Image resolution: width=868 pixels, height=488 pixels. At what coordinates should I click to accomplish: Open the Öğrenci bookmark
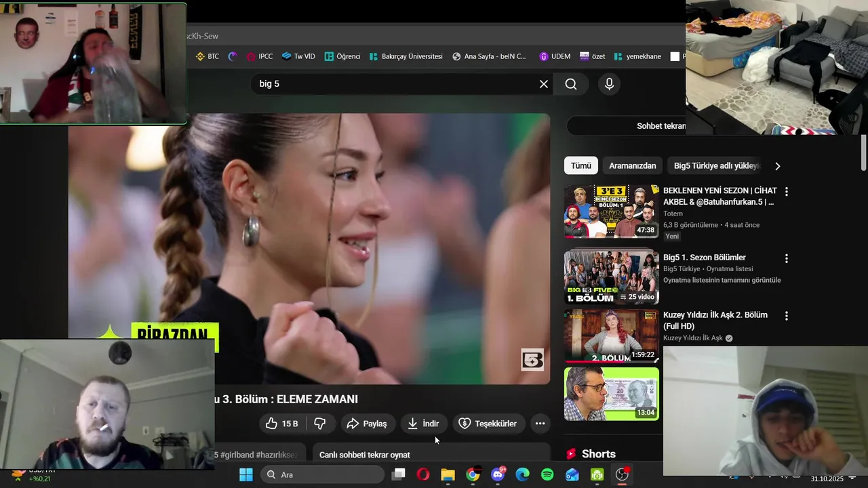(x=342, y=56)
